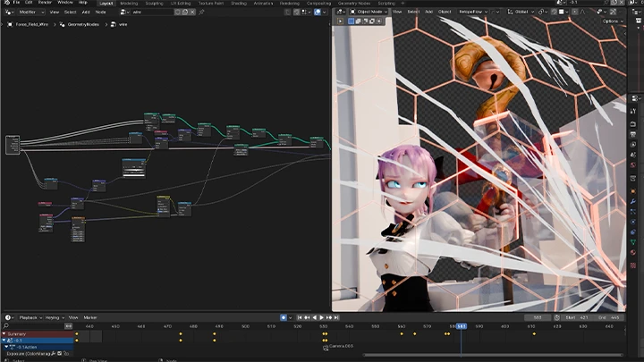Open viewport Object menu
This screenshot has height=362, width=644.
445,12
